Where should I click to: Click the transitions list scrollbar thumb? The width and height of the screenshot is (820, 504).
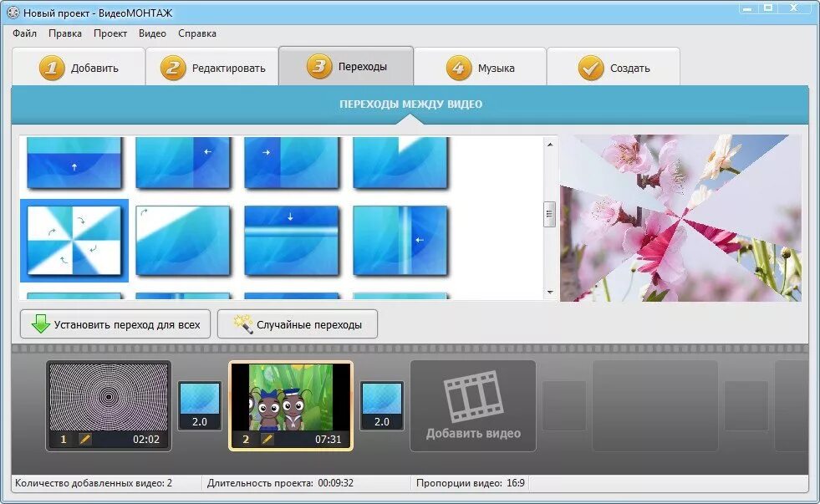pos(549,214)
